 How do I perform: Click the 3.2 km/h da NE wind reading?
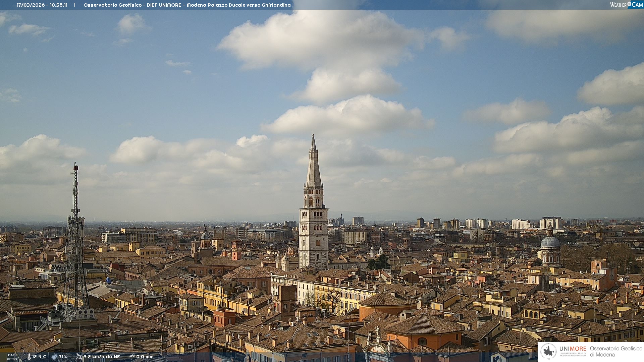(x=102, y=357)
